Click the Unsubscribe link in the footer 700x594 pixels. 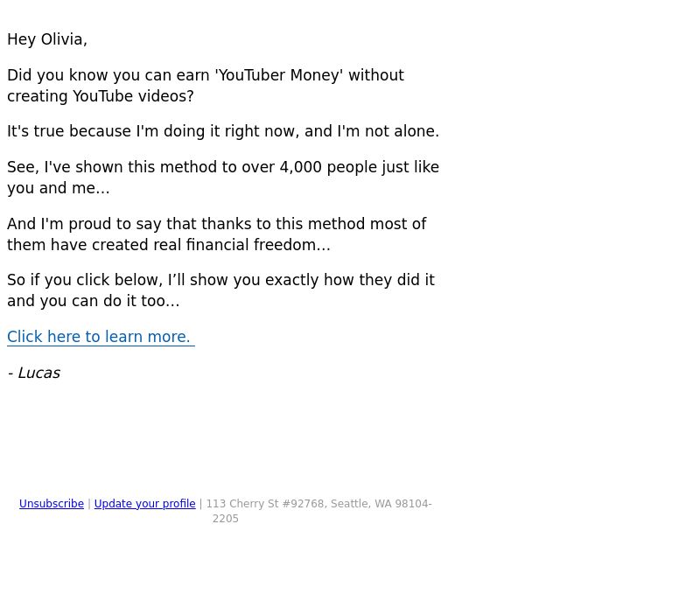click(52, 504)
